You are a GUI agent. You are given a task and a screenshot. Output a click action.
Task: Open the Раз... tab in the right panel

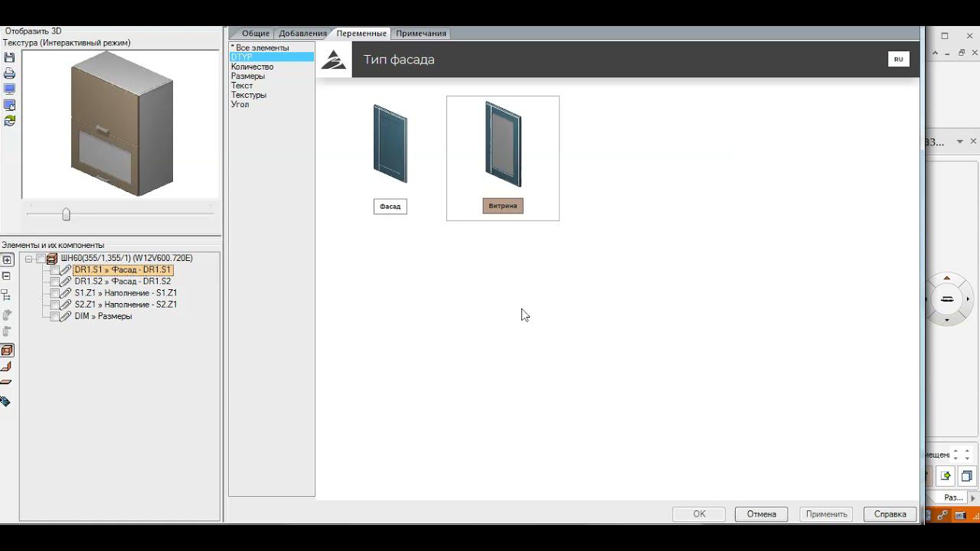pyautogui.click(x=953, y=497)
